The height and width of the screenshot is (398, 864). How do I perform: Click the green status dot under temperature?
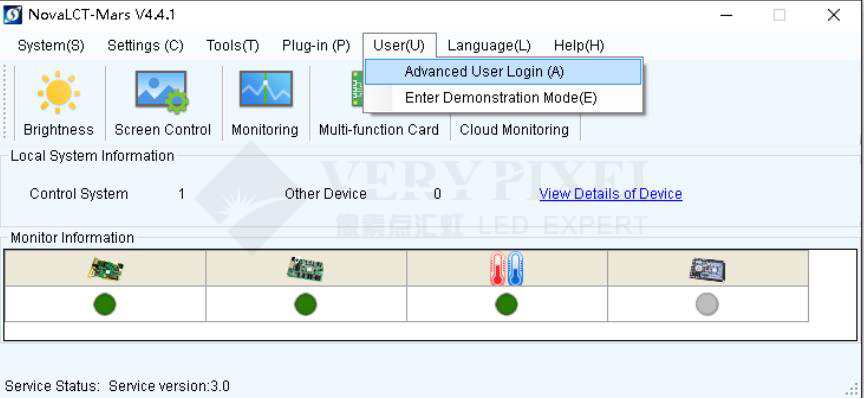tap(506, 304)
